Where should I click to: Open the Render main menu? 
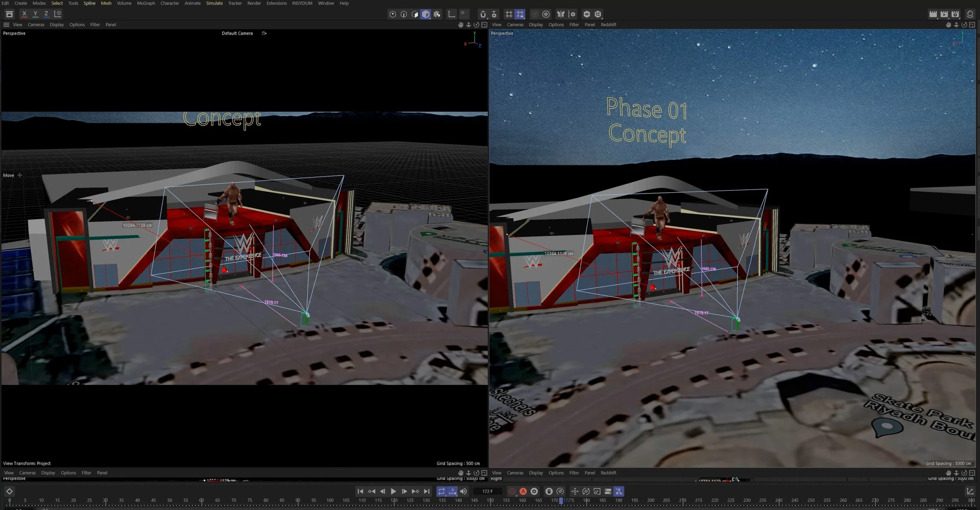click(254, 3)
